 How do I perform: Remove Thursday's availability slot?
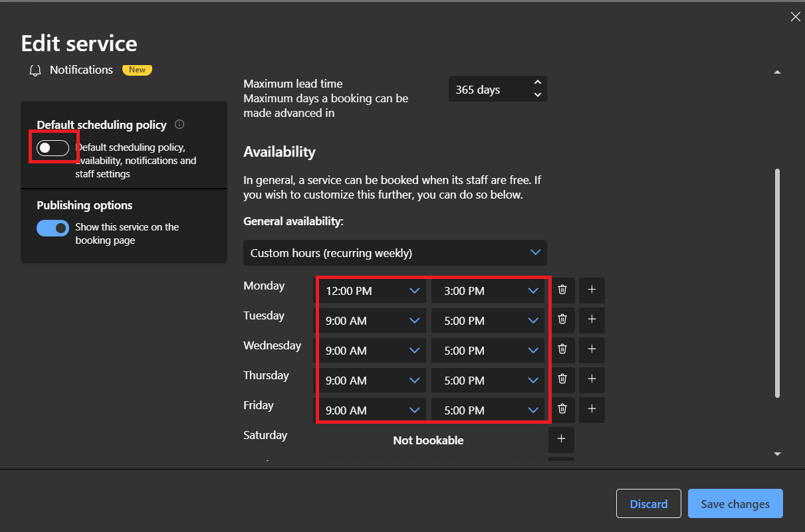tap(562, 380)
